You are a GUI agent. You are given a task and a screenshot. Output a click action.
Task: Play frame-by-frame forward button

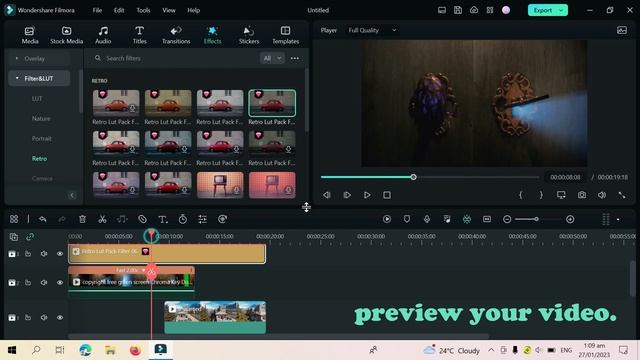347,195
